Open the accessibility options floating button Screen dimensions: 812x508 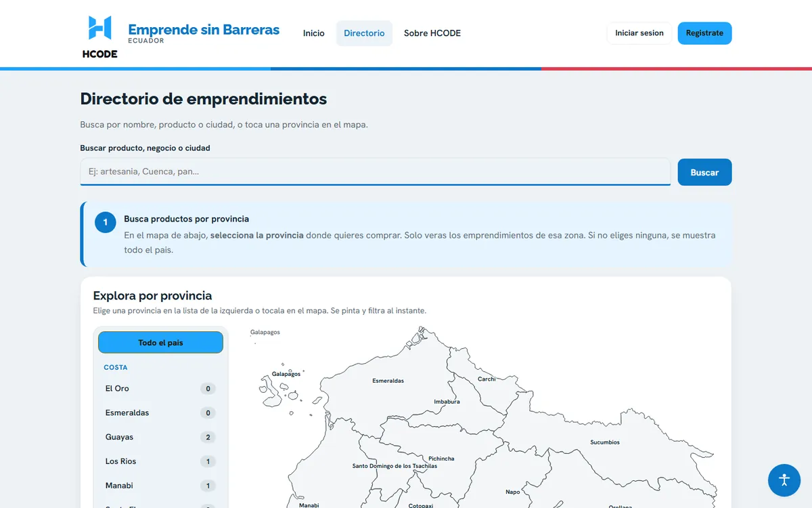(x=784, y=480)
